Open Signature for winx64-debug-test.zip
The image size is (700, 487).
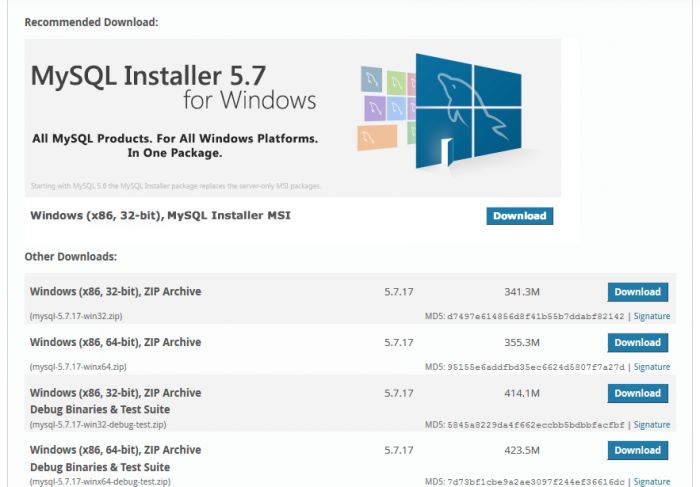point(652,481)
